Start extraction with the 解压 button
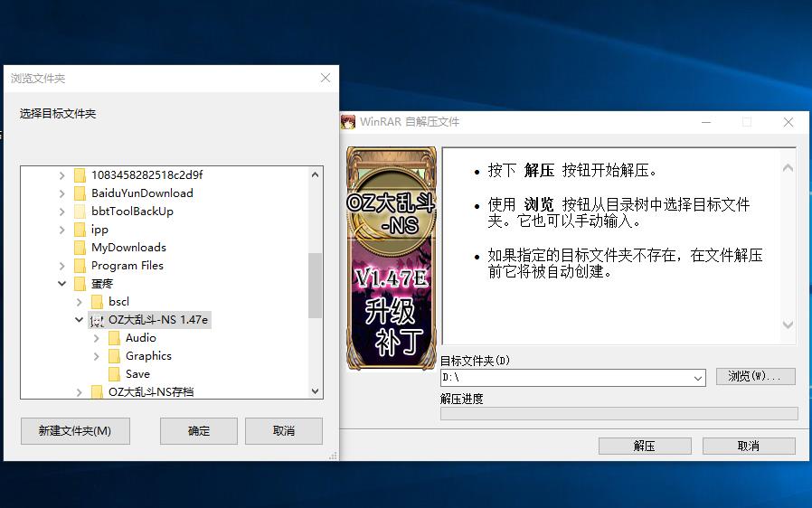Screen dimensions: 812x508 [x=645, y=446]
